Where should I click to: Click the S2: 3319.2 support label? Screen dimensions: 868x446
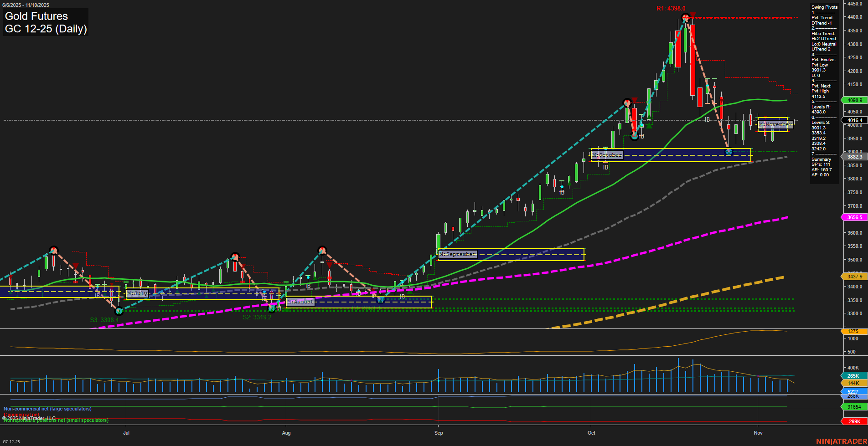pyautogui.click(x=258, y=317)
